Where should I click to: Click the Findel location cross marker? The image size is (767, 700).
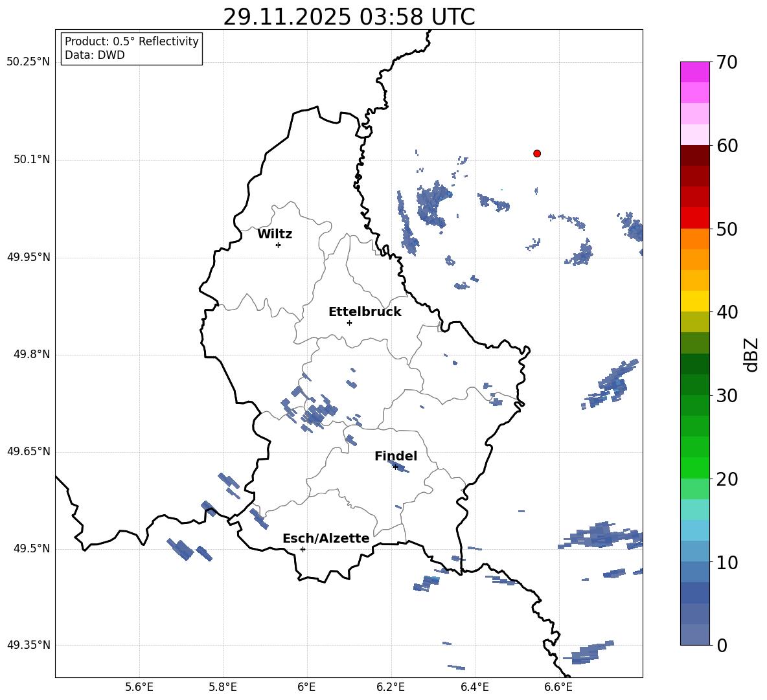396,467
